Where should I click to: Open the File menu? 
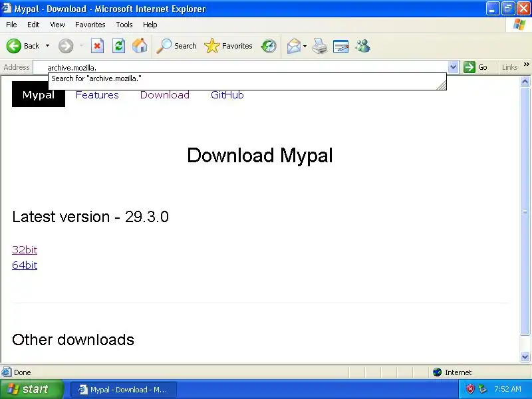11,25
